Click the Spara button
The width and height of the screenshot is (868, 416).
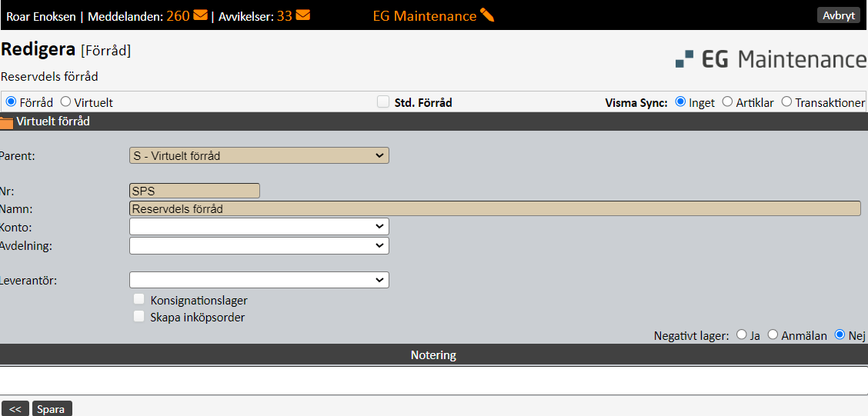coord(52,409)
